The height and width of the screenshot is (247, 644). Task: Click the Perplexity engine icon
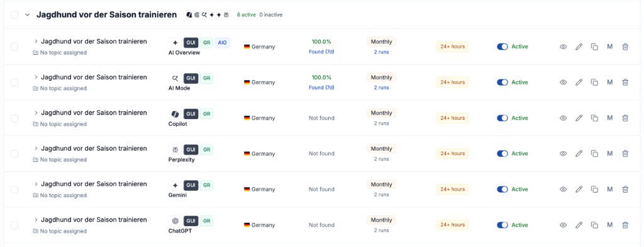175,150
